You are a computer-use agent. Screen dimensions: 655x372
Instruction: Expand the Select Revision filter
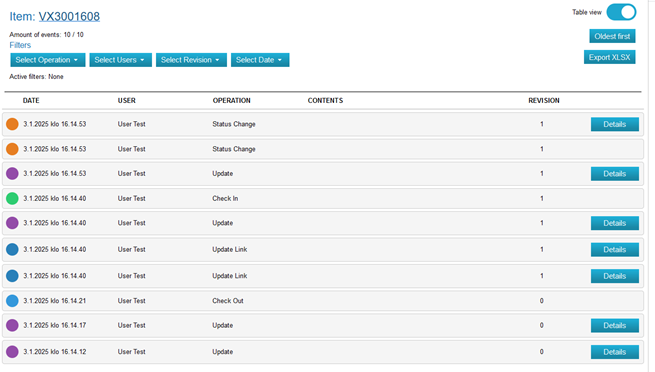(191, 60)
